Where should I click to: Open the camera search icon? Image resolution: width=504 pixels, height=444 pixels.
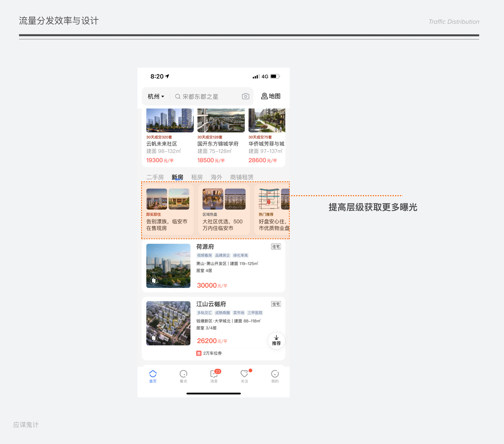tap(245, 96)
